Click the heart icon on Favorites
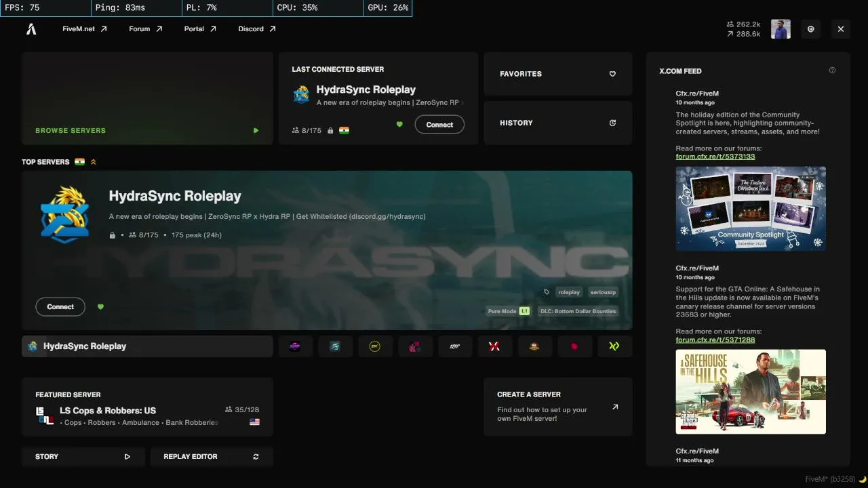The width and height of the screenshot is (868, 488). pyautogui.click(x=612, y=74)
